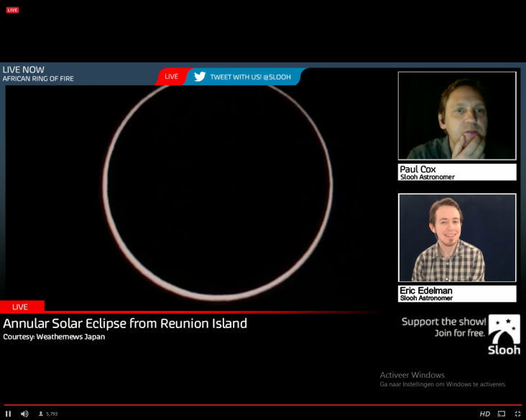Click the Twitter bird icon
Image resolution: width=526 pixels, height=420 pixels.
200,77
